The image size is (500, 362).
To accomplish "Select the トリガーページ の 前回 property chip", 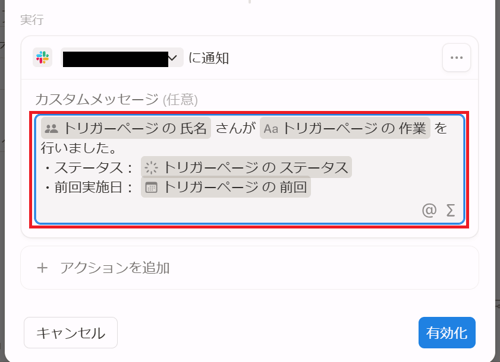I will click(x=226, y=187).
